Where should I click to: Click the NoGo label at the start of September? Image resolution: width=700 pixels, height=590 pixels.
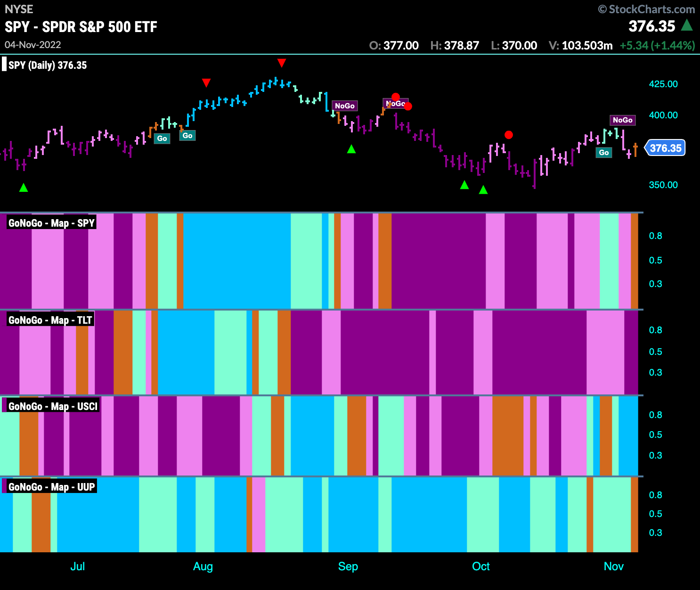[x=345, y=106]
